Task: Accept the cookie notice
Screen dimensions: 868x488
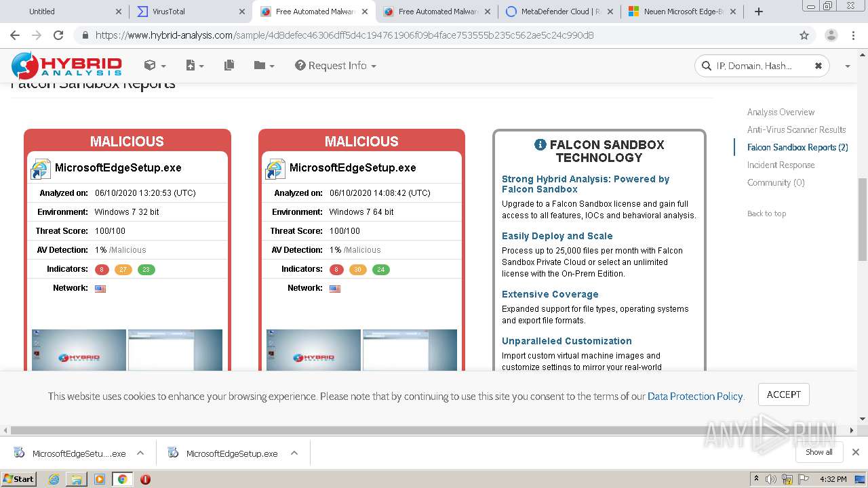Action: (x=784, y=394)
